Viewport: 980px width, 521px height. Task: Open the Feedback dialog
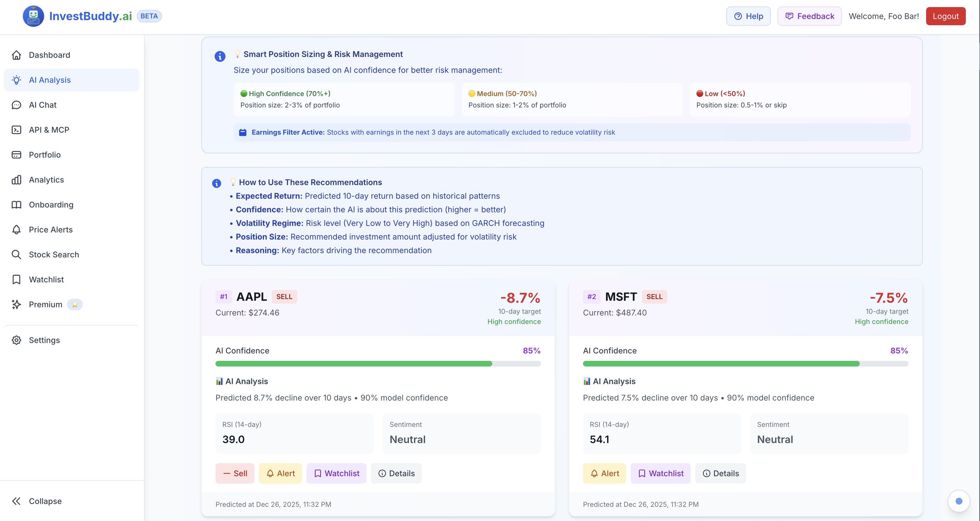point(809,16)
